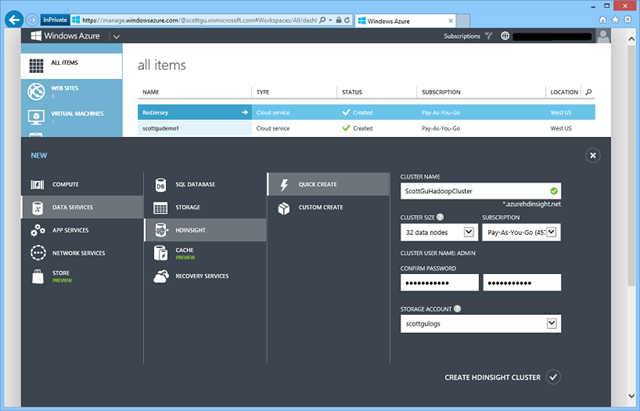Open the browser home icon

(602, 20)
